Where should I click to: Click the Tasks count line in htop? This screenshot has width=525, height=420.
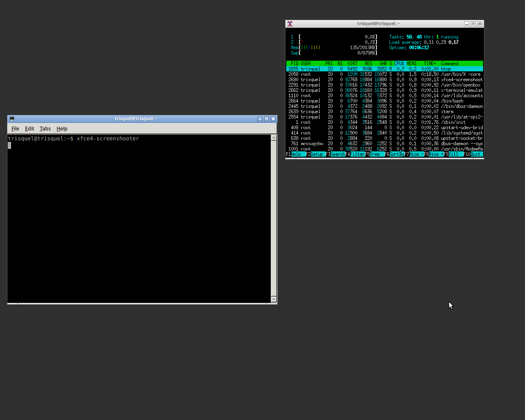(x=424, y=37)
